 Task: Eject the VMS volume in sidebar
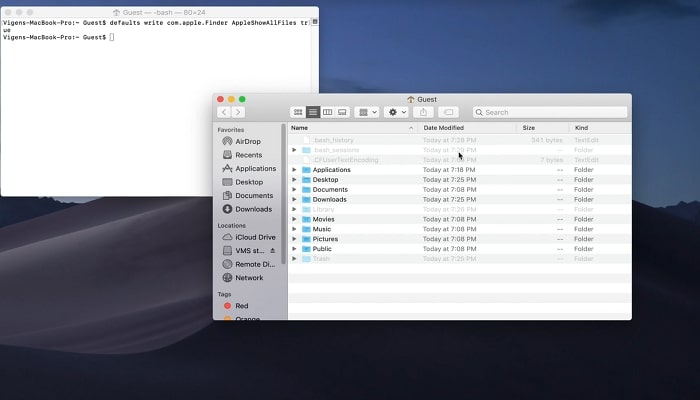click(272, 250)
